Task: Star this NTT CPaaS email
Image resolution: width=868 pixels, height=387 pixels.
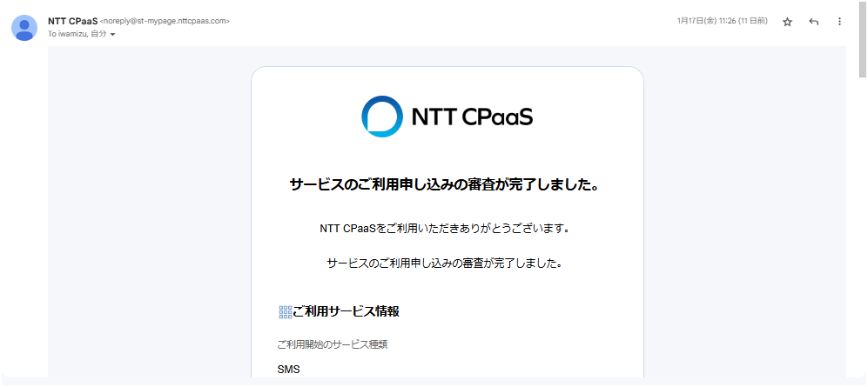Action: 787,22
